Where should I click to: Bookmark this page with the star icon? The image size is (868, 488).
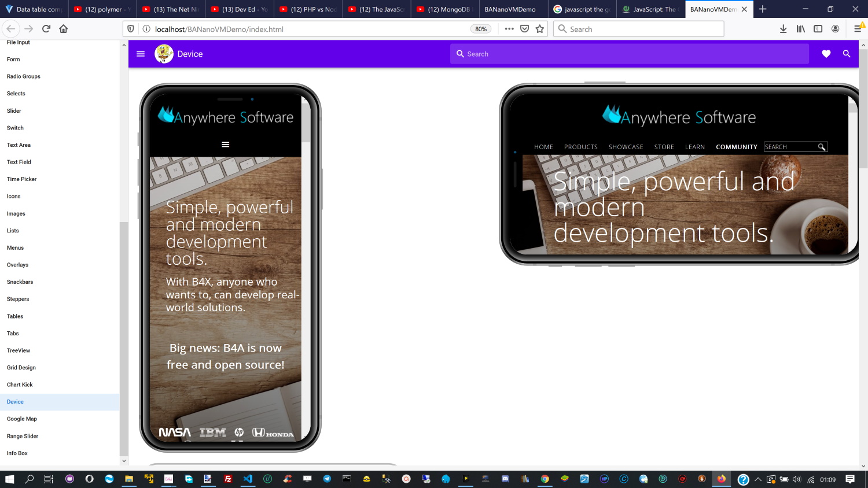pyautogui.click(x=540, y=29)
